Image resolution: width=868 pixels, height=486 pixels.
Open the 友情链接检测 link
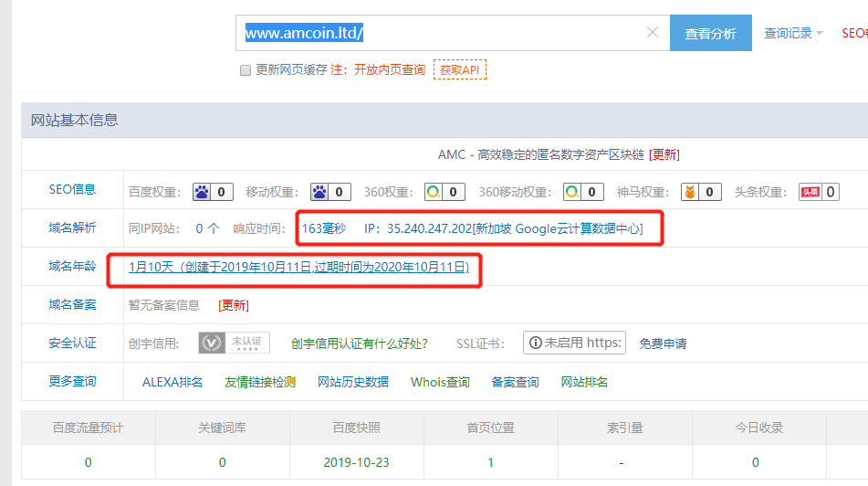tap(259, 383)
